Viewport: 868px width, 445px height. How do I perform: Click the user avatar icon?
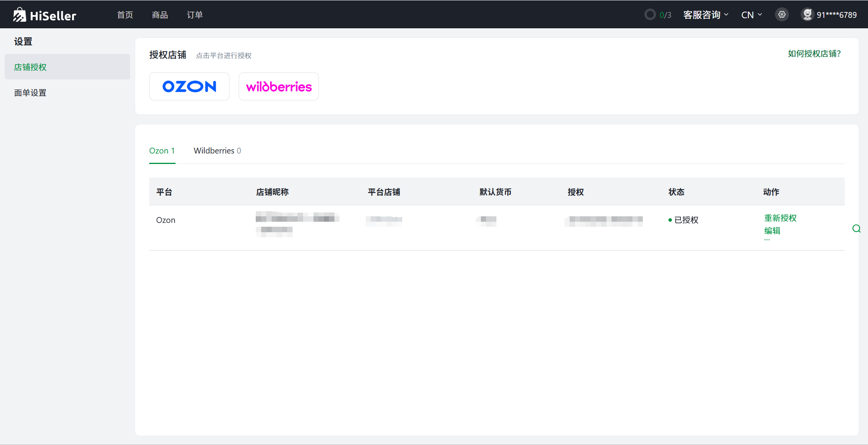807,15
